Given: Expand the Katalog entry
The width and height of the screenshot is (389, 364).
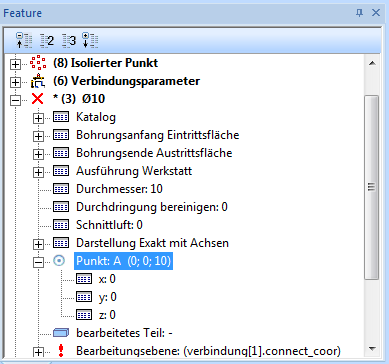Looking at the screenshot, I should [x=38, y=118].
